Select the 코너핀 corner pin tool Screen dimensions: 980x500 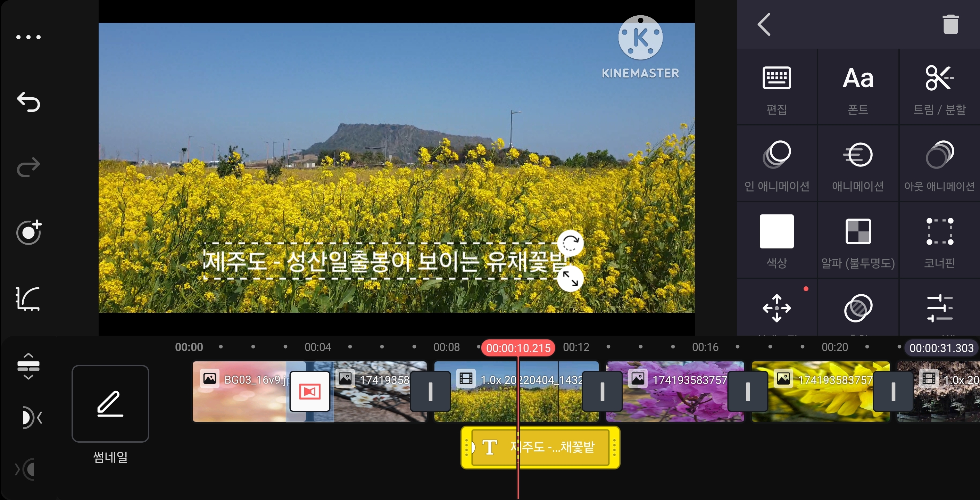pos(939,240)
